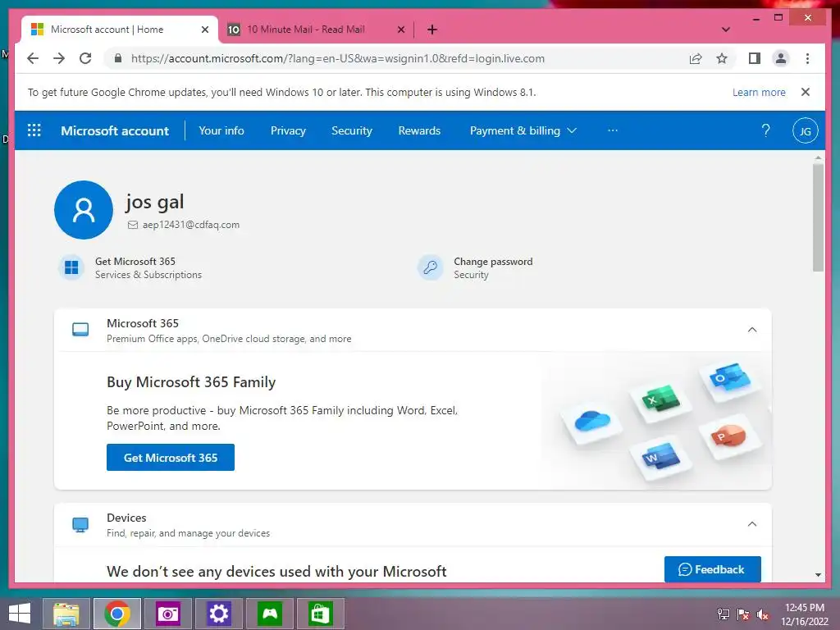
Task: Click the taskbar clock and date
Action: [x=805, y=614]
